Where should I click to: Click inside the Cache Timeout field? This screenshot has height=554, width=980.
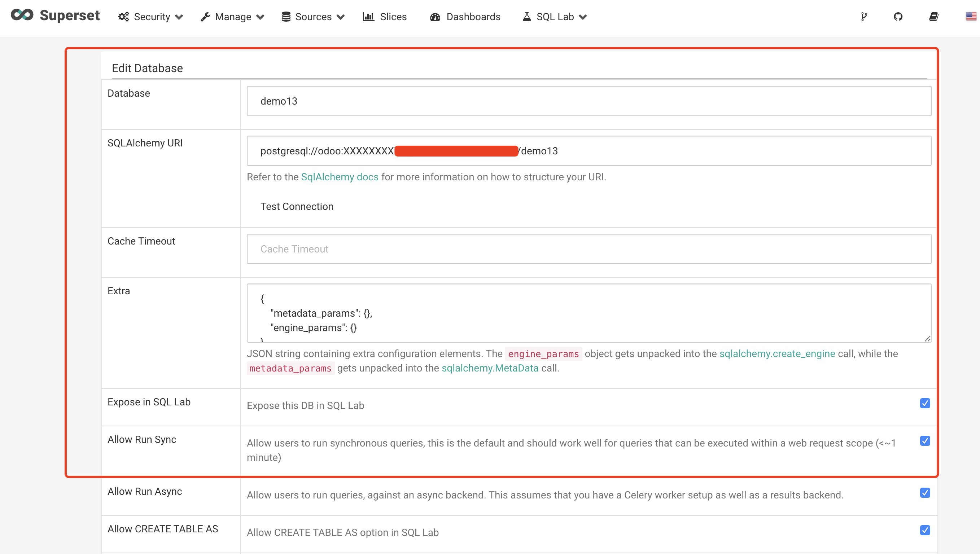pyautogui.click(x=589, y=249)
